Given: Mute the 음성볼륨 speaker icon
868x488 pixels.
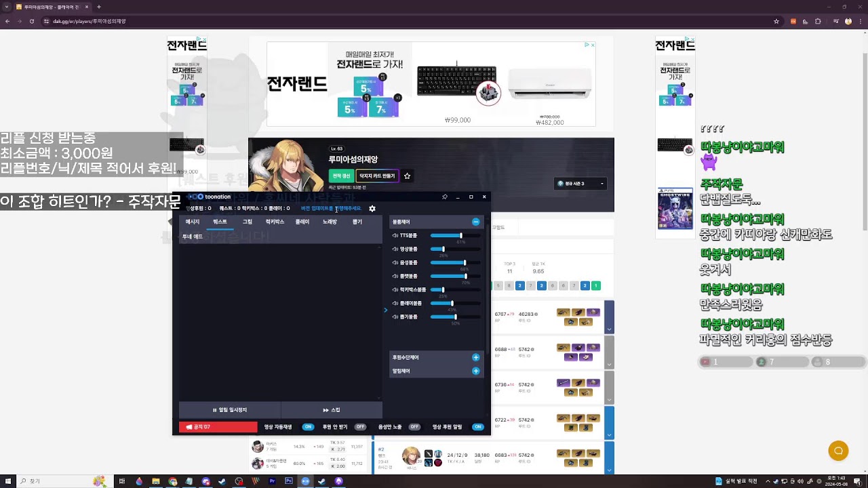Looking at the screenshot, I should 395,262.
